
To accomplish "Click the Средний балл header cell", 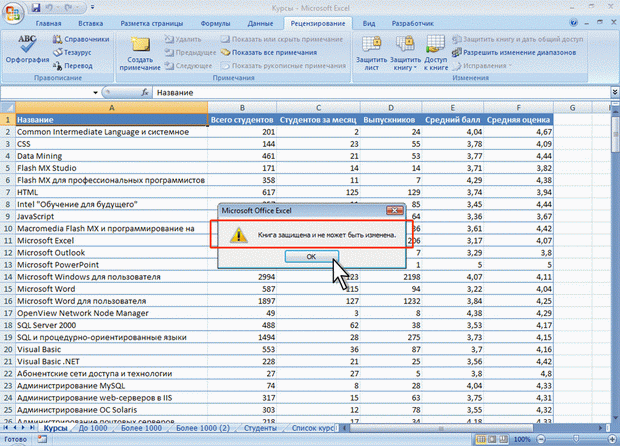I will 452,119.
